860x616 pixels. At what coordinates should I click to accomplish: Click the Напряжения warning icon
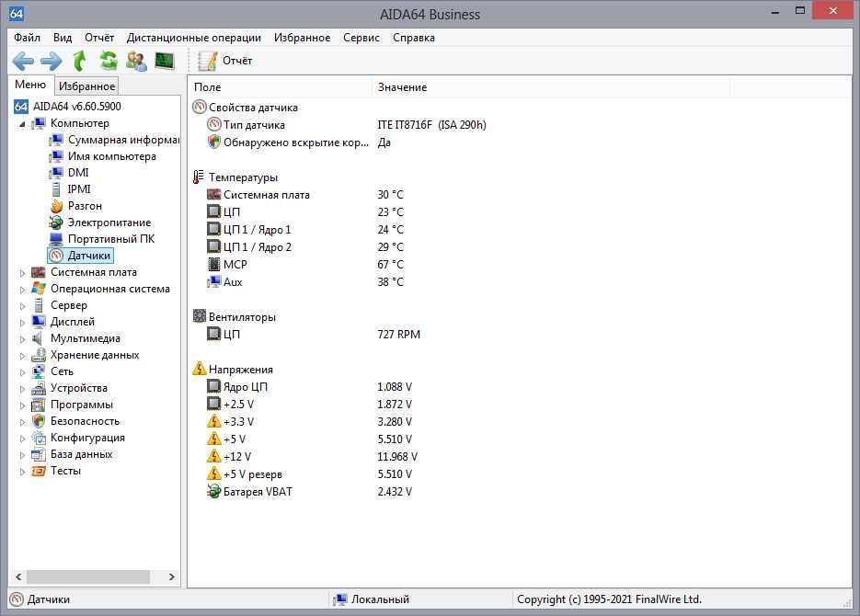tap(199, 369)
